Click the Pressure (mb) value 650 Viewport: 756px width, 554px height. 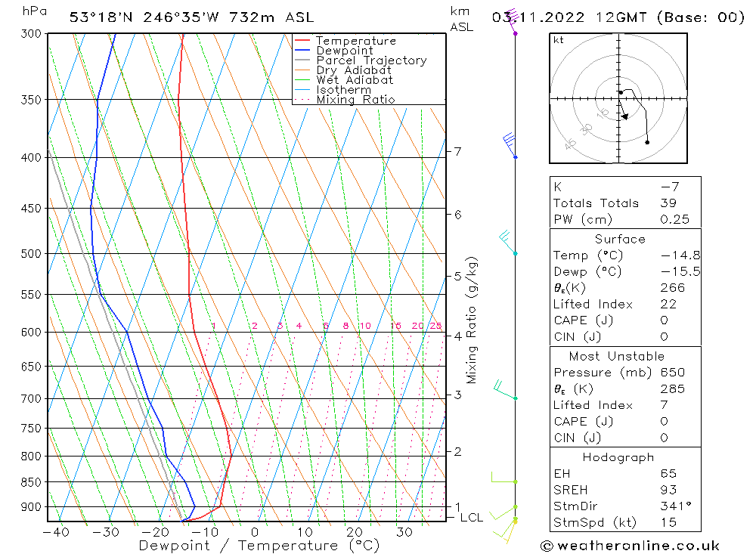point(673,372)
